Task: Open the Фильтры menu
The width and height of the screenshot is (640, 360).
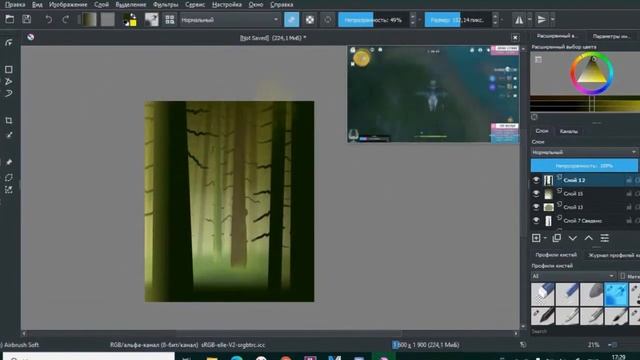Action: pyautogui.click(x=166, y=4)
